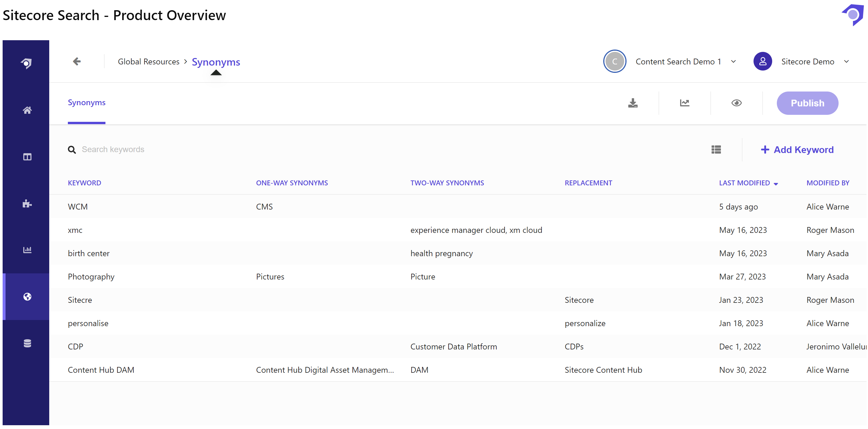Viewport: 868px width, 429px height.
Task: Toggle the list view icon
Action: (716, 150)
